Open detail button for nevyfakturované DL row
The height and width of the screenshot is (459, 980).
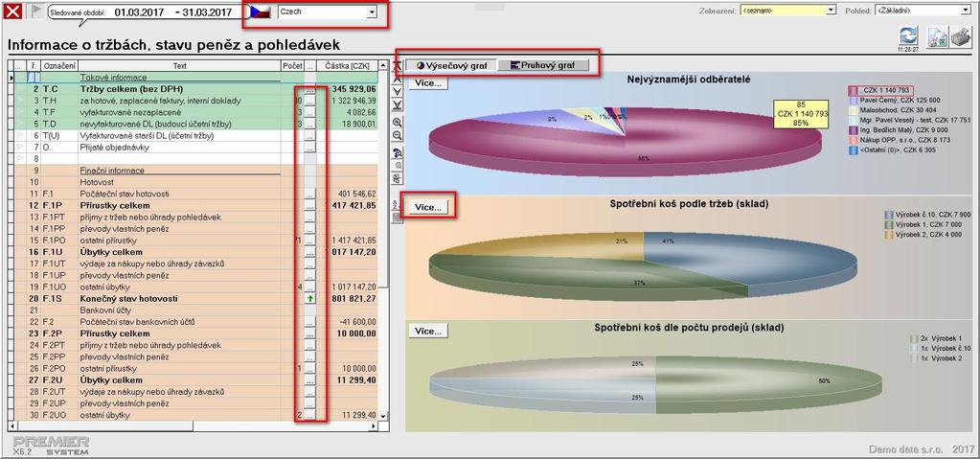310,124
